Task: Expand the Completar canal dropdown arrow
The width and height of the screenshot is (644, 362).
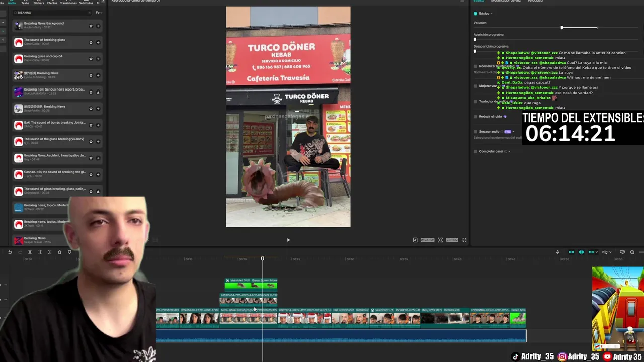Action: [x=509, y=151]
